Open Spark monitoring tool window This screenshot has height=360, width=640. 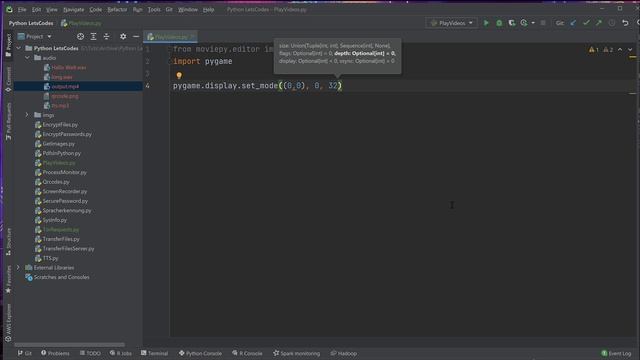tap(297, 353)
